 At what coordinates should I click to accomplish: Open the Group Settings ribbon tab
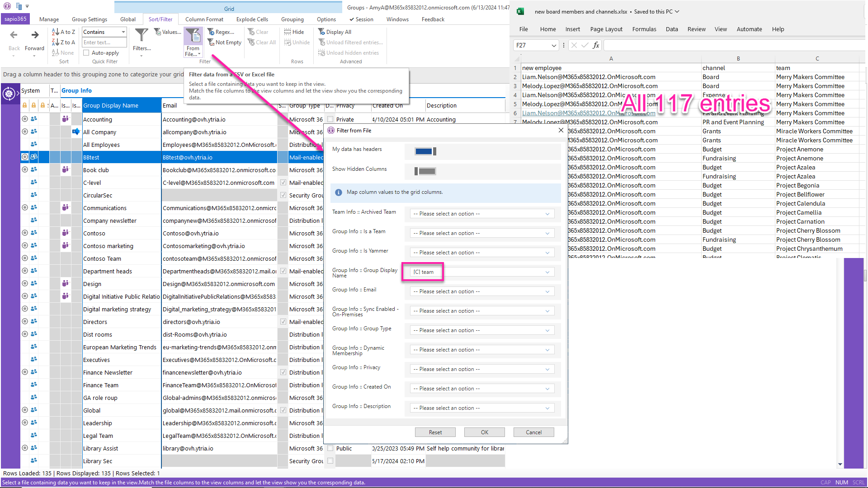pyautogui.click(x=90, y=19)
